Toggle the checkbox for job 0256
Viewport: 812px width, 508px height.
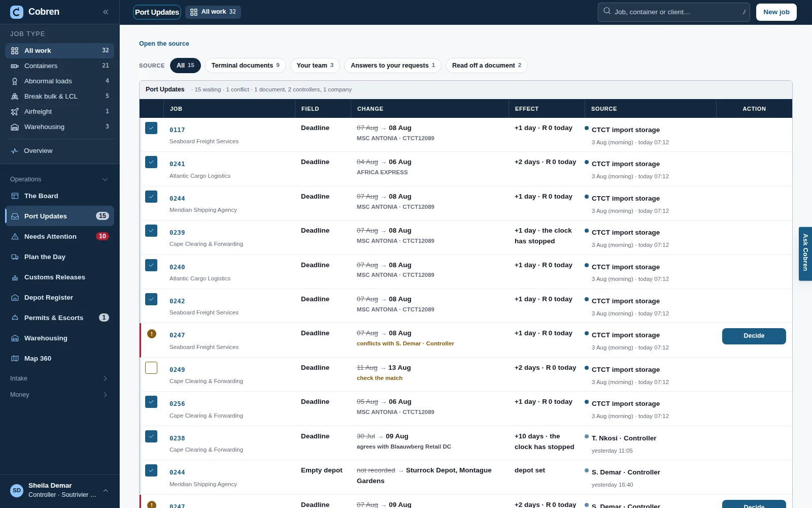(151, 402)
